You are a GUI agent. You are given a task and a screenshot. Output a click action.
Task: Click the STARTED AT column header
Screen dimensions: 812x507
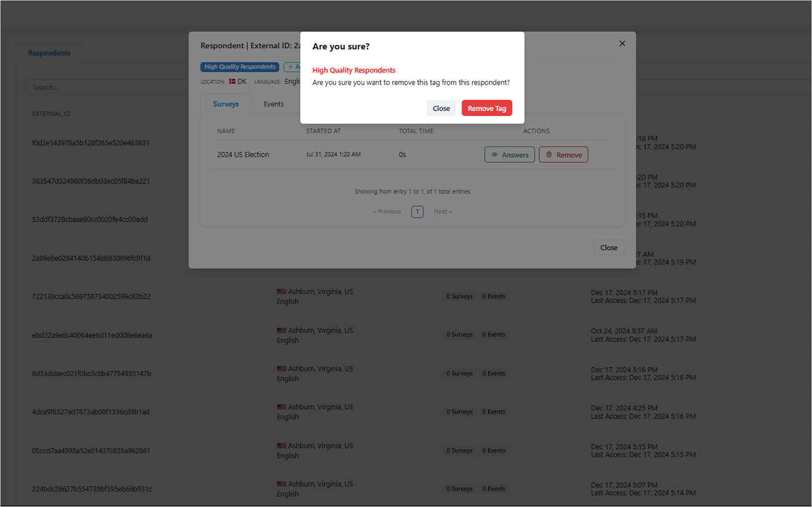tap(323, 131)
